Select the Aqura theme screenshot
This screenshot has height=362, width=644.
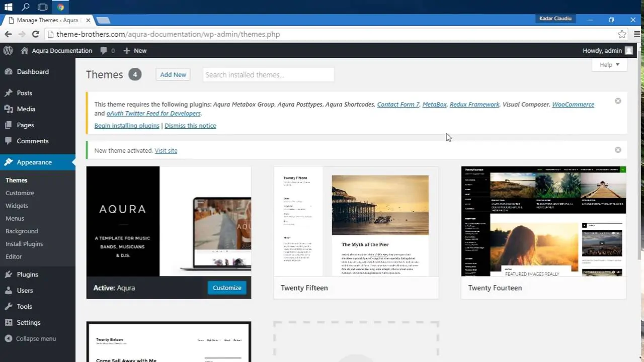[x=169, y=221]
